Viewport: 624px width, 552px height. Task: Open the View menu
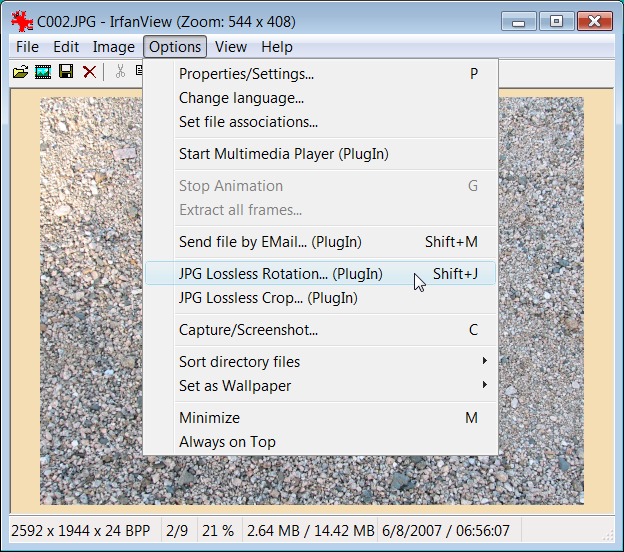(x=230, y=47)
